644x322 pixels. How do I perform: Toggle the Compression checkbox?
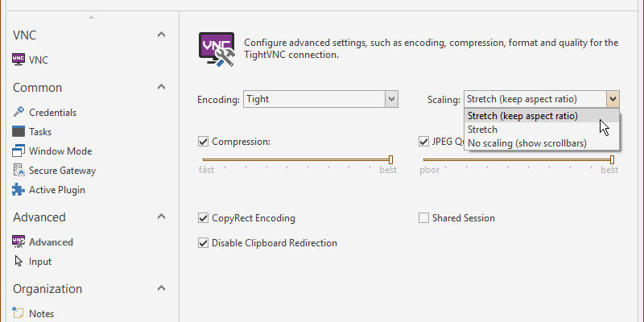pyautogui.click(x=204, y=142)
